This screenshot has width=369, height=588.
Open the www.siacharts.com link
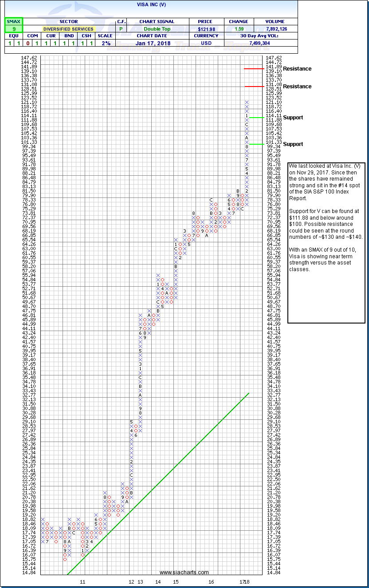184,572
